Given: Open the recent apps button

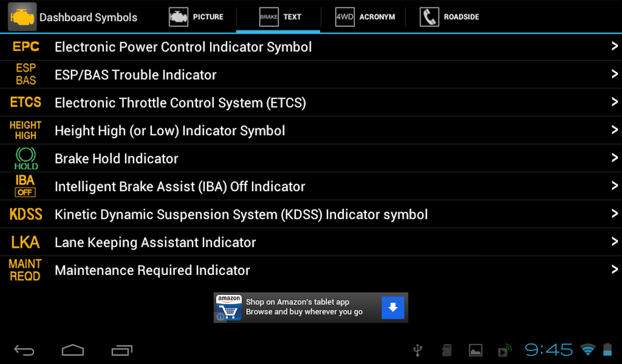Looking at the screenshot, I should 122,350.
